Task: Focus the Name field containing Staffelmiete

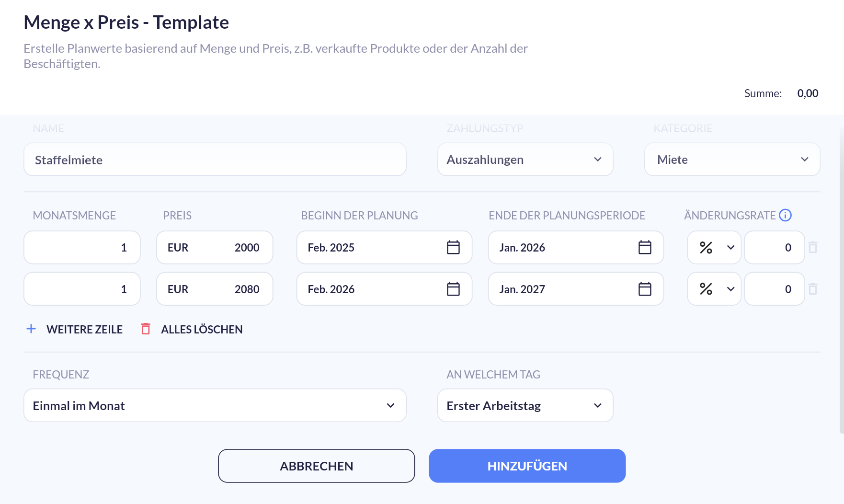Action: point(215,160)
